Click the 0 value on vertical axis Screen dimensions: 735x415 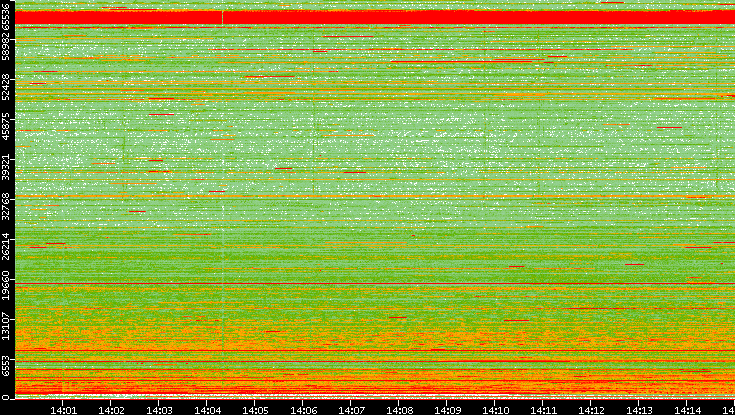tap(5, 398)
